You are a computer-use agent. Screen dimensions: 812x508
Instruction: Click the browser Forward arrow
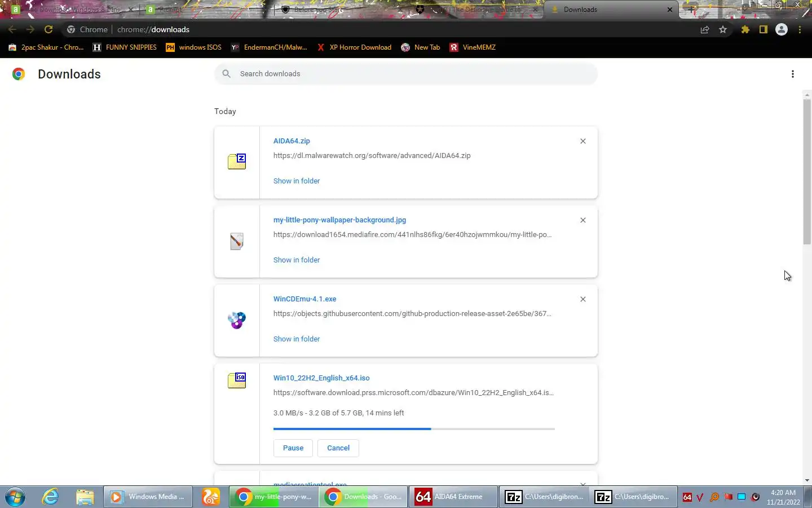[x=30, y=29]
